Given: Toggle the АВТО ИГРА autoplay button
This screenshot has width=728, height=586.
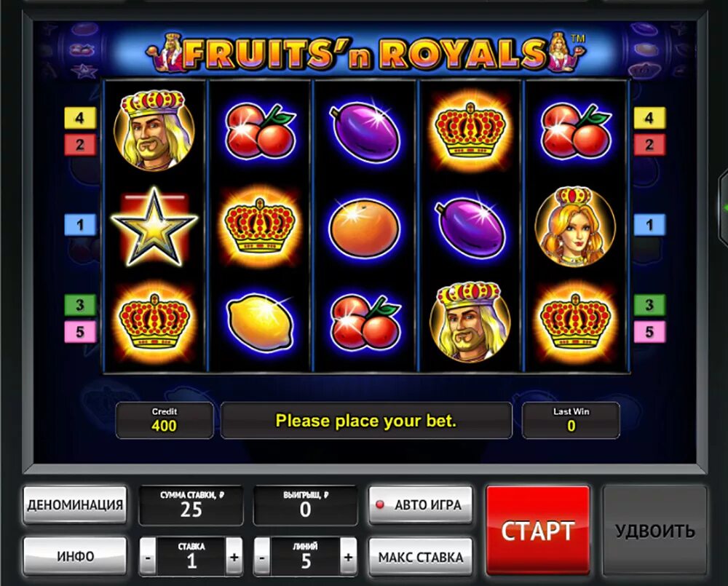Looking at the screenshot, I should coord(421,505).
